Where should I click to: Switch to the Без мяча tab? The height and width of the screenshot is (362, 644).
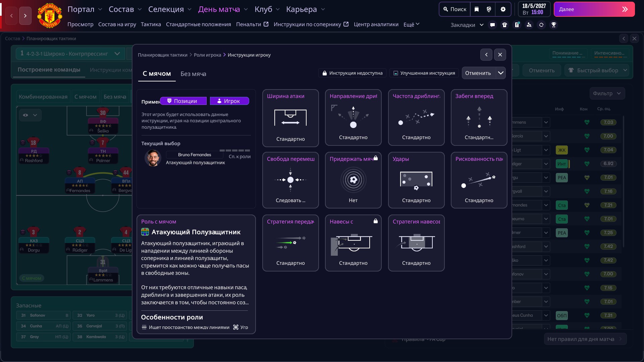tap(193, 74)
